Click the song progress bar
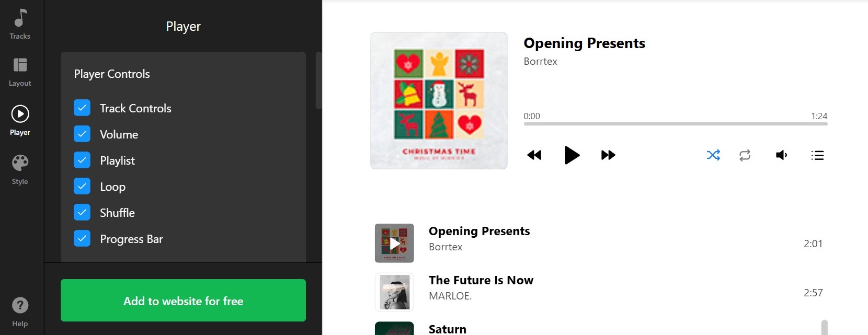The image size is (868, 335). coord(675,124)
